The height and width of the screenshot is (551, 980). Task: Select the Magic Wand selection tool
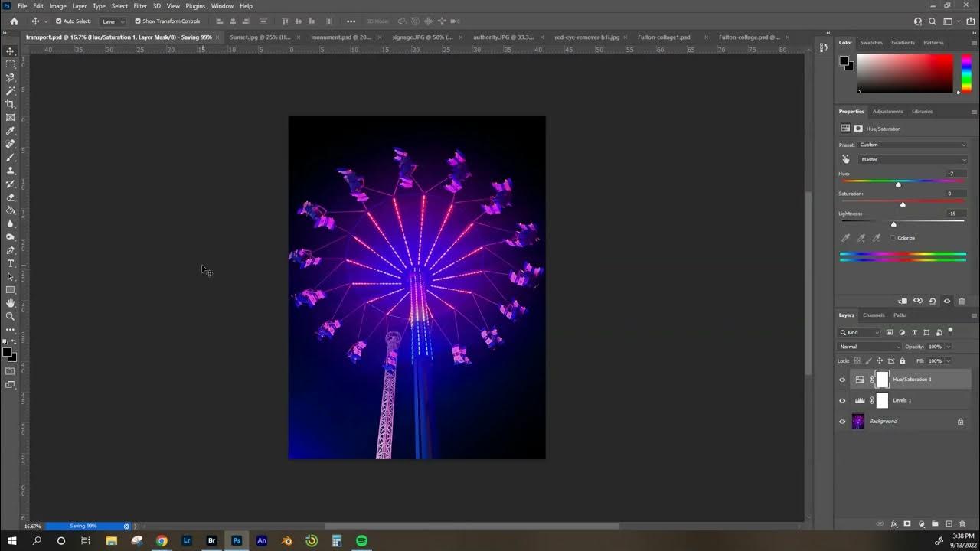[10, 90]
